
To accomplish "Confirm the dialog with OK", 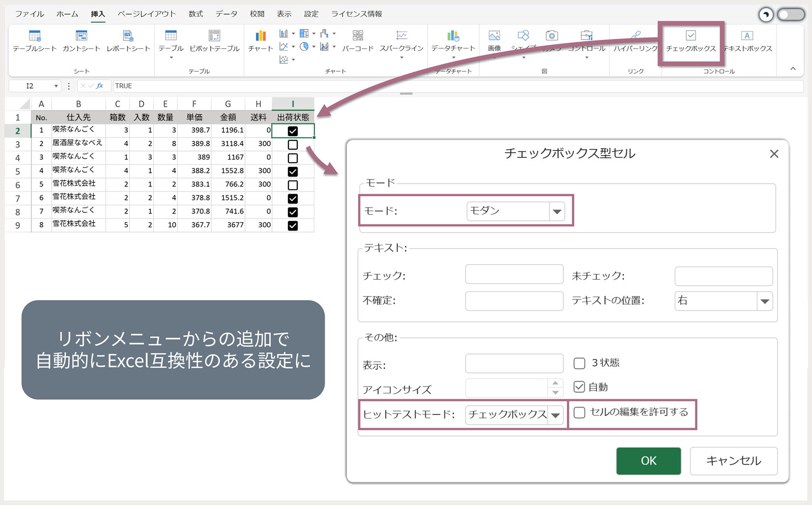I will [x=649, y=461].
